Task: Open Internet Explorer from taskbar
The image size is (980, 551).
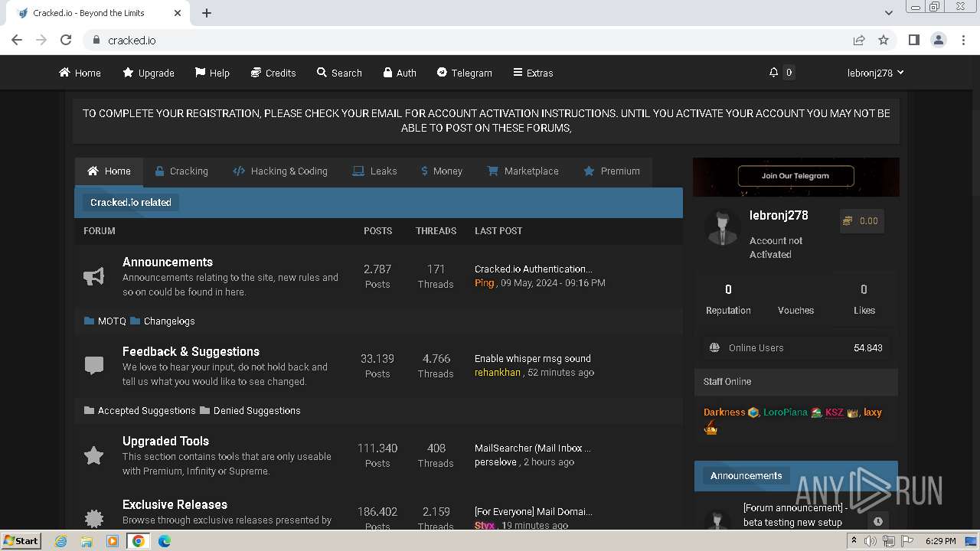Action: 60,541
